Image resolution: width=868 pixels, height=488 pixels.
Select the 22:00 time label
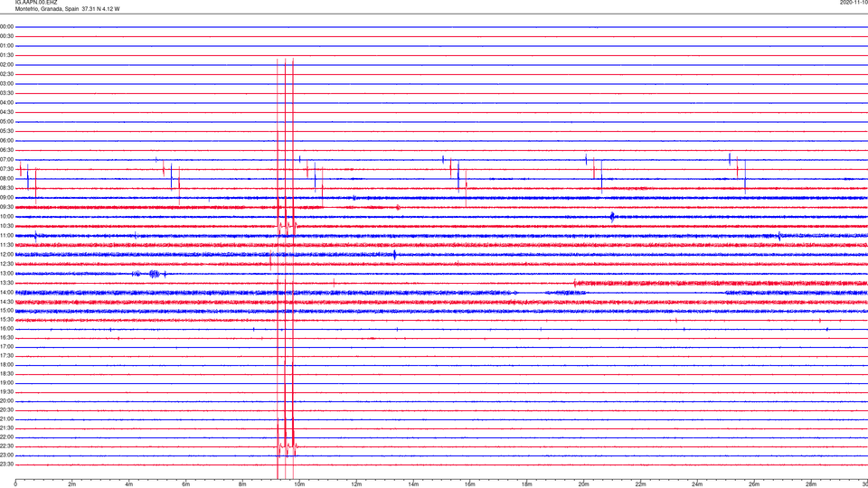coord(7,437)
